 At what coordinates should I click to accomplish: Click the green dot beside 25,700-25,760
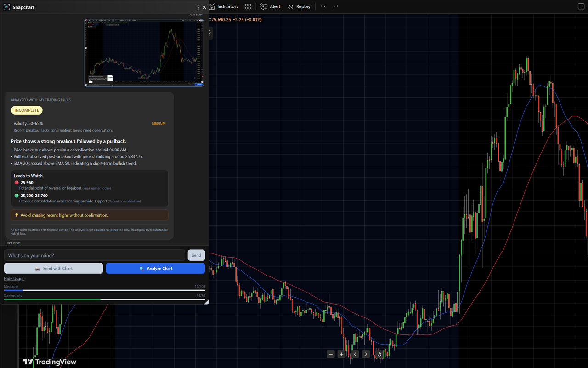click(17, 195)
